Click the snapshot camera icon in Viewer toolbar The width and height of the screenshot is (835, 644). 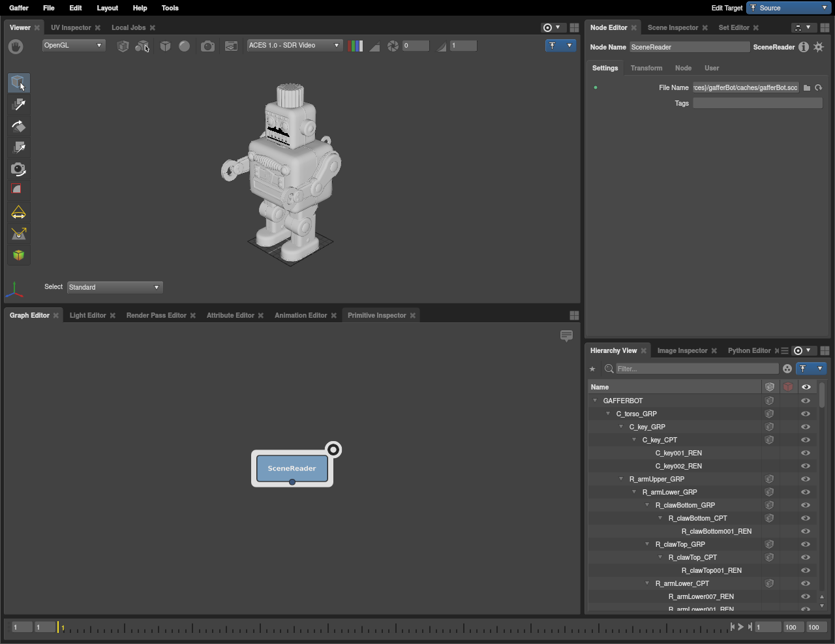tap(207, 46)
